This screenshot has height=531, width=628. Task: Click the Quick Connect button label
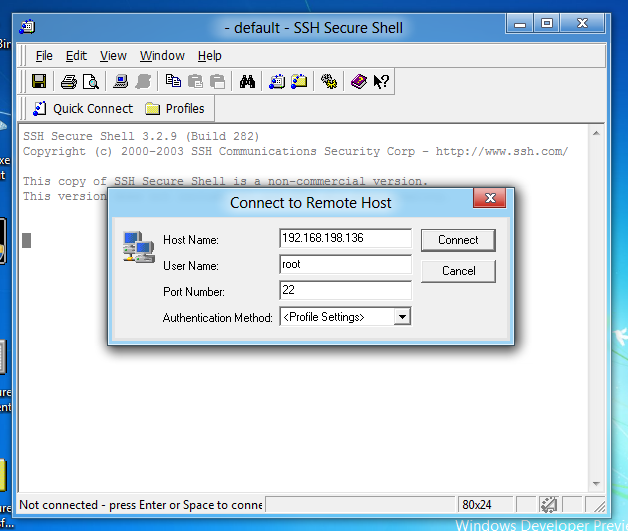[x=93, y=109]
